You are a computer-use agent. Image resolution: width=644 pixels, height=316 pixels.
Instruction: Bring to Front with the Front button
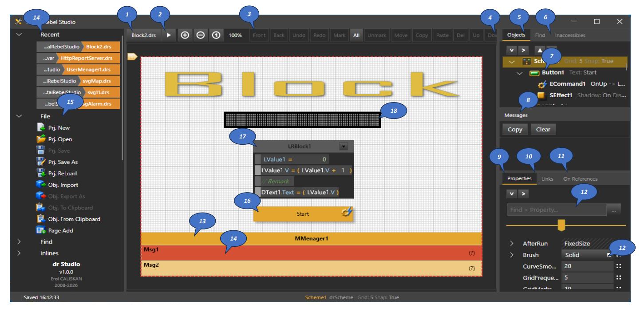[259, 35]
